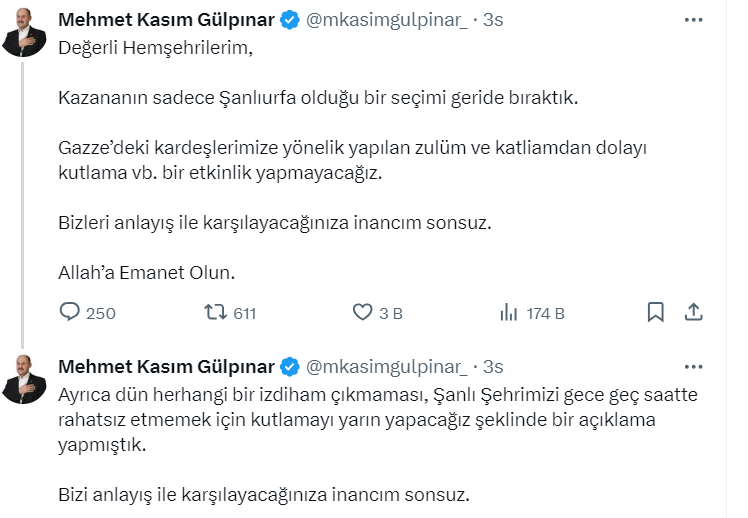This screenshot has width=748, height=518.
Task: Like the first tweet
Action: click(x=363, y=313)
